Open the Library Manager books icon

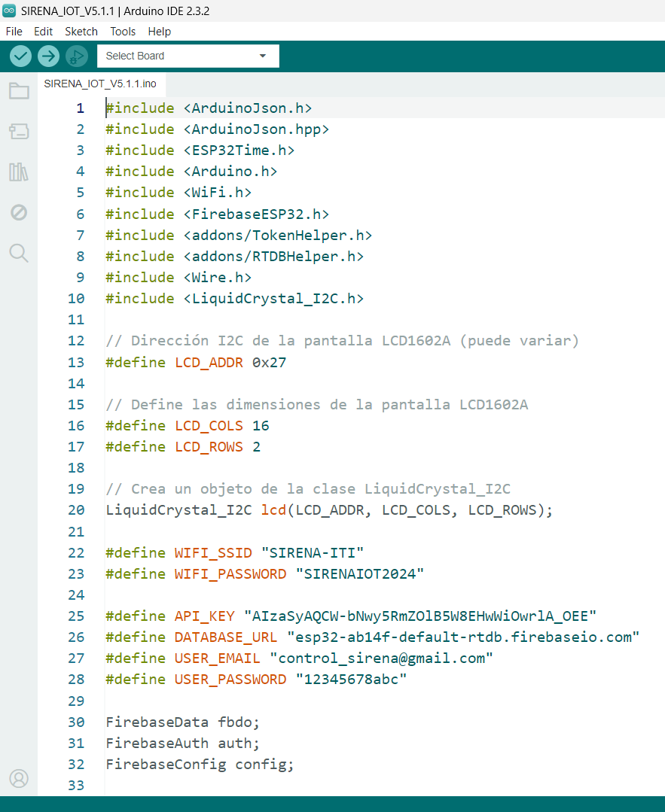19,172
